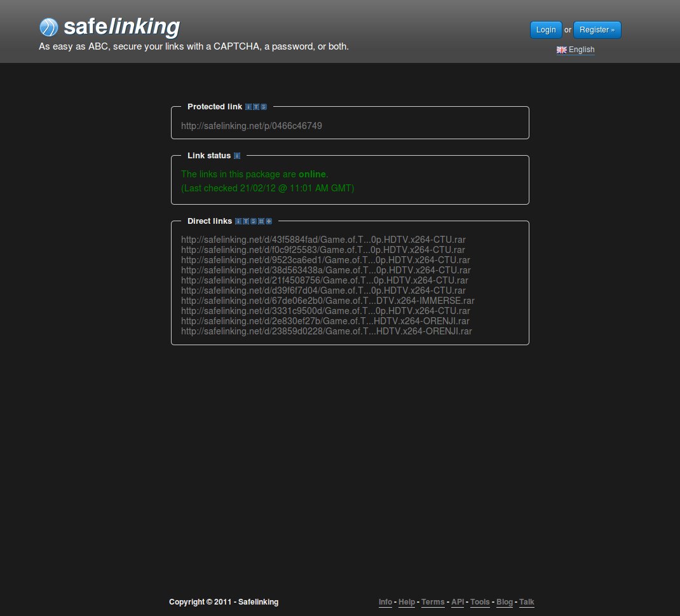
Task: Click the info icon next to Direct links
Action: [x=238, y=221]
